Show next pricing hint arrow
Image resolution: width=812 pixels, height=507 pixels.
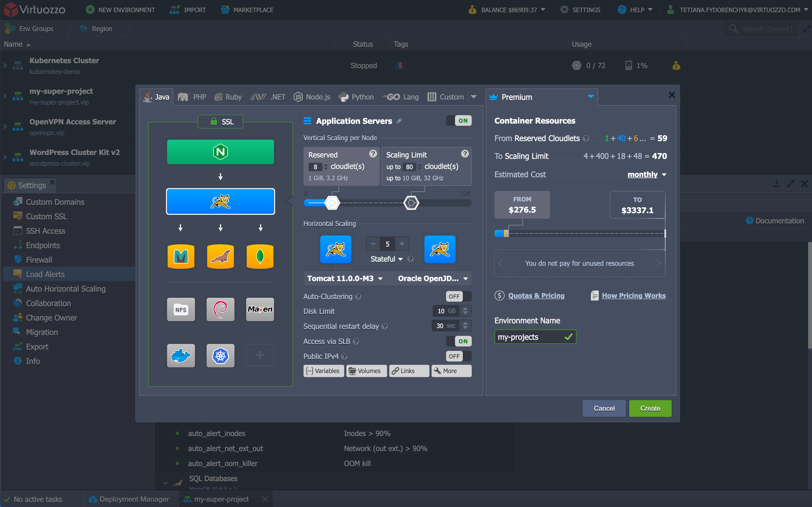click(659, 263)
